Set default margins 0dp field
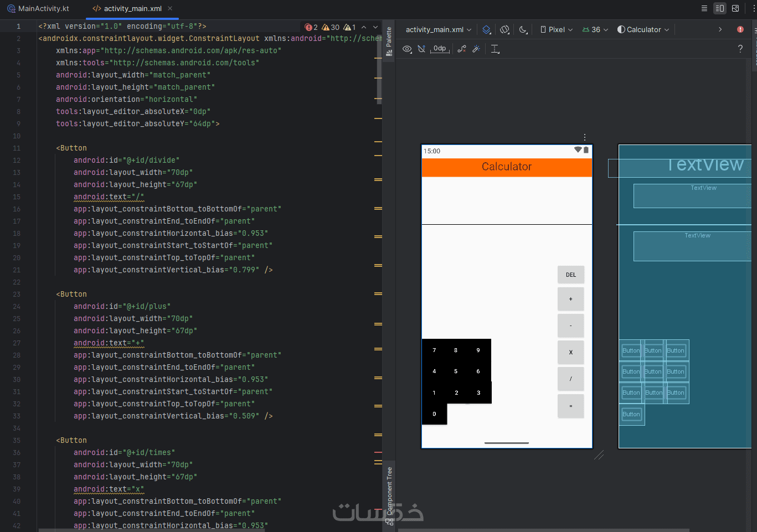 tap(440, 49)
